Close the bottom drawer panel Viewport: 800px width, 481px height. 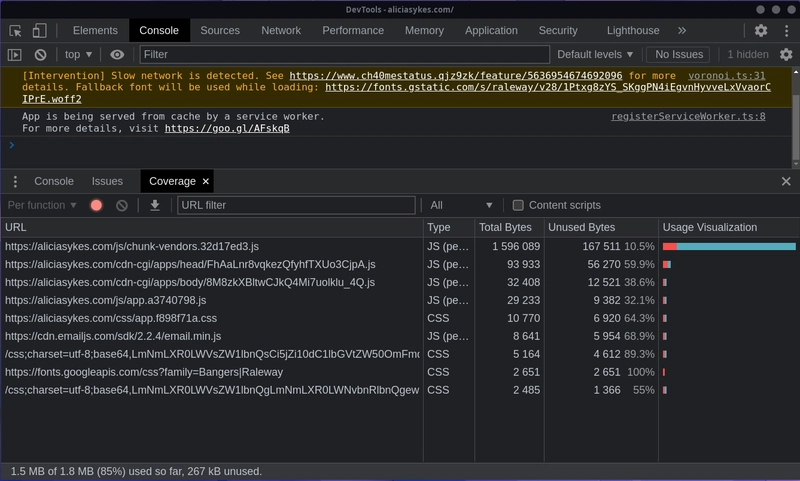tap(786, 181)
